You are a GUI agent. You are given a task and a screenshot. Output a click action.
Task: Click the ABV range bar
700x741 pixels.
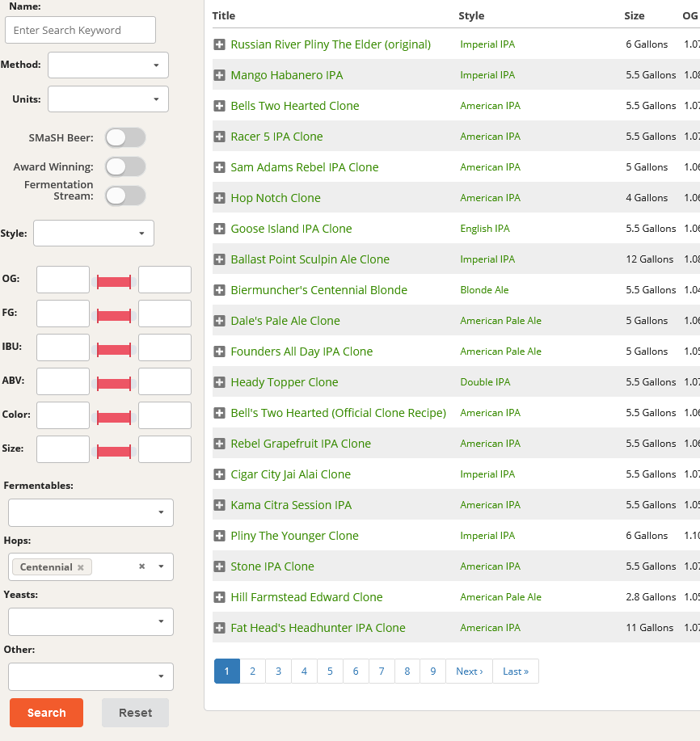click(114, 382)
